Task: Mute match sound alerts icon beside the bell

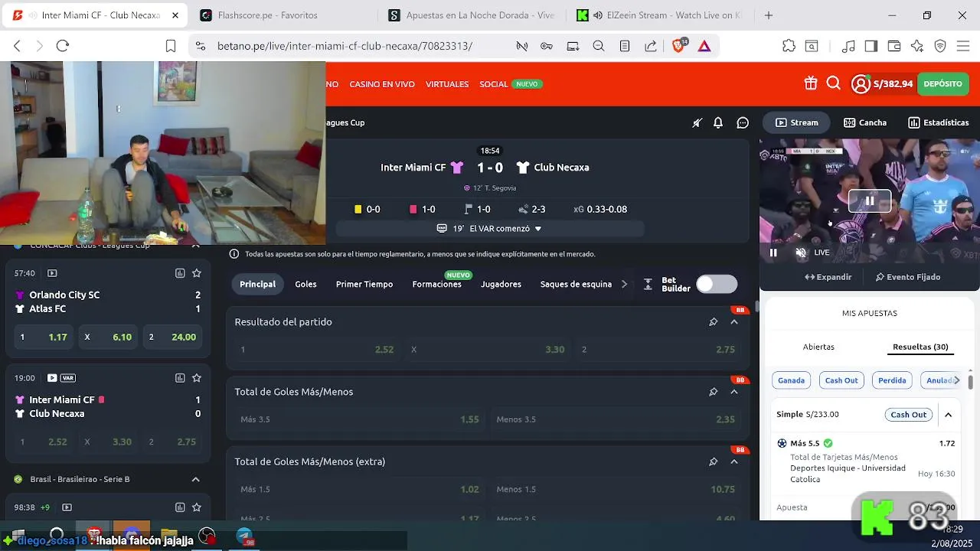Action: (697, 122)
